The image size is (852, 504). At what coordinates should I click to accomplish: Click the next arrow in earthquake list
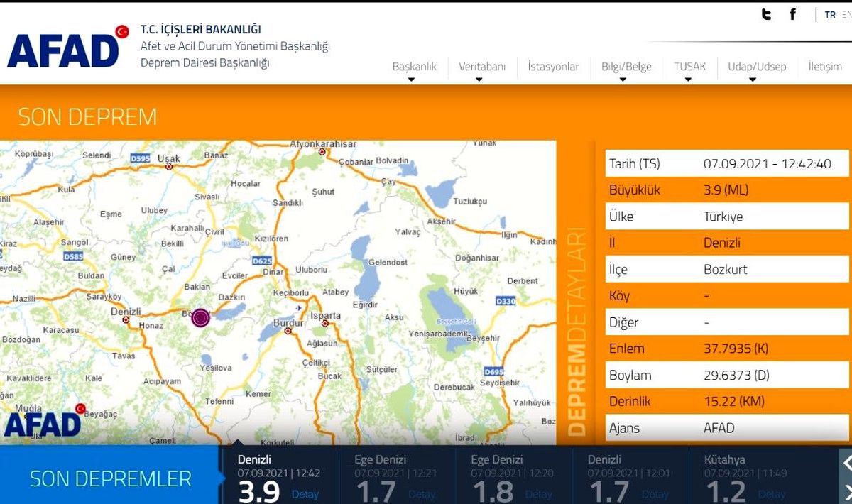coord(846,491)
